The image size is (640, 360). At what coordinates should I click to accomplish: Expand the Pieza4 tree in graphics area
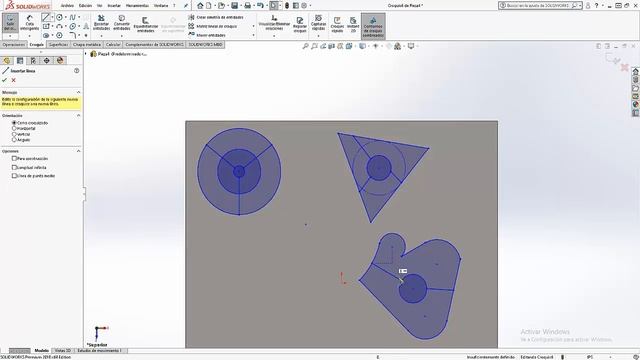click(x=86, y=54)
